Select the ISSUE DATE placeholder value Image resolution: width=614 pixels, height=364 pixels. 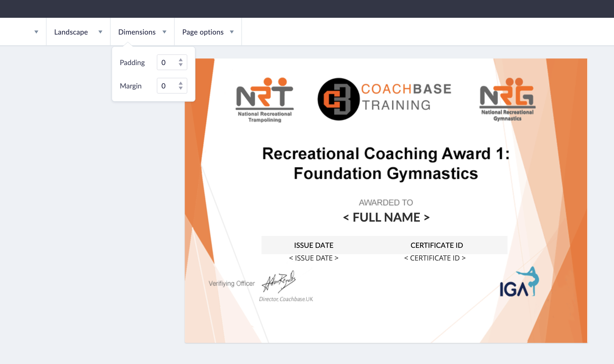click(x=314, y=258)
